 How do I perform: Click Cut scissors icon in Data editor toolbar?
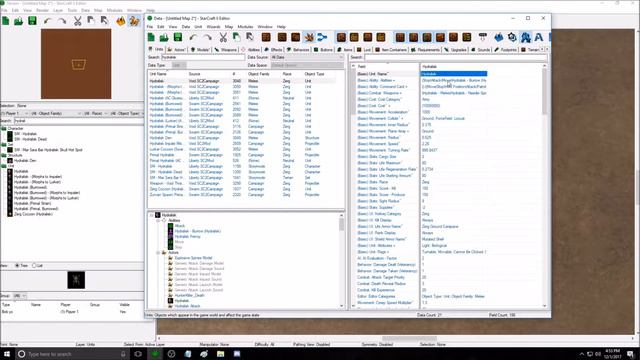pos(223,37)
